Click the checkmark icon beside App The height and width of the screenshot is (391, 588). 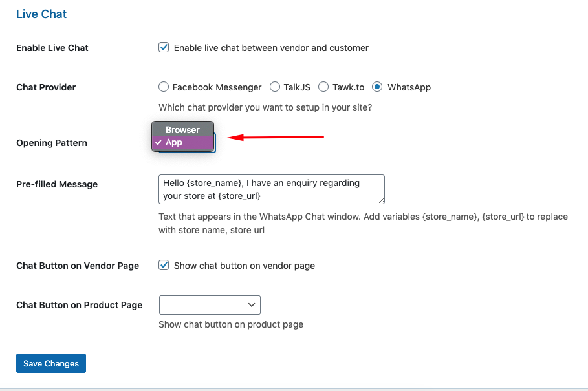click(158, 142)
